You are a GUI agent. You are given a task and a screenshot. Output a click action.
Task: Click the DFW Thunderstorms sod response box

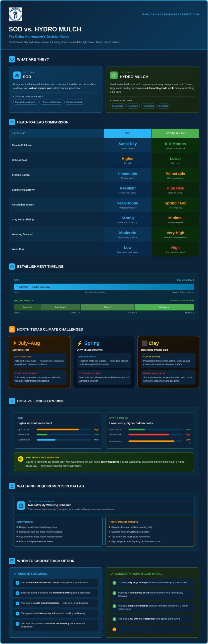(104, 360)
